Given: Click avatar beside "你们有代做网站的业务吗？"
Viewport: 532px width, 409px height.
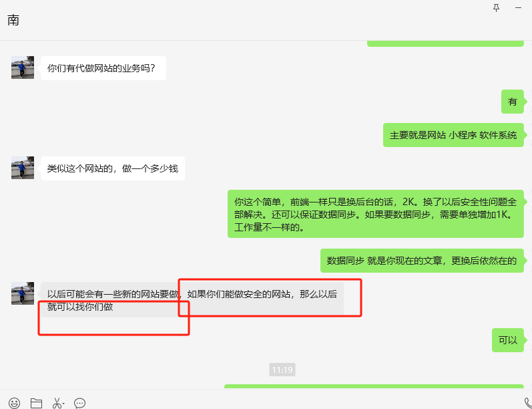Looking at the screenshot, I should [x=23, y=67].
